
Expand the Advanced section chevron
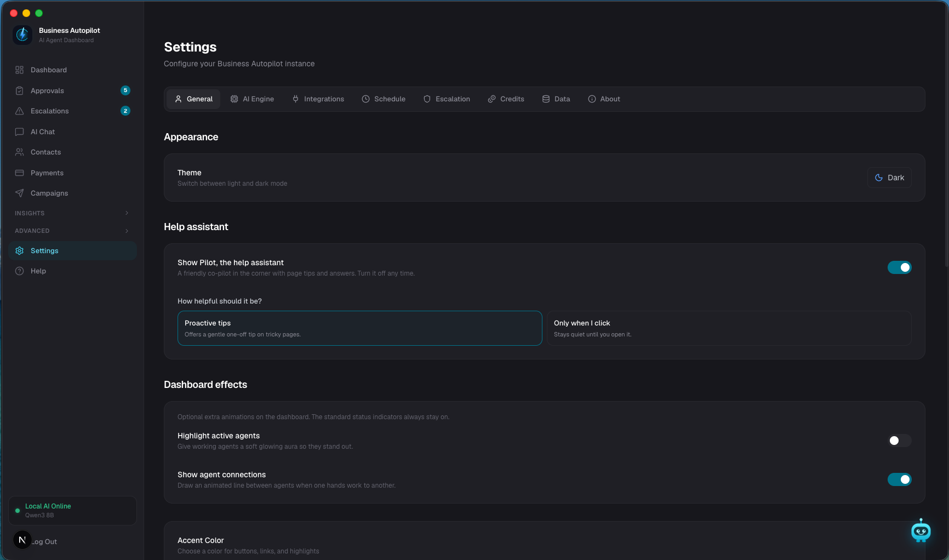[127, 231]
